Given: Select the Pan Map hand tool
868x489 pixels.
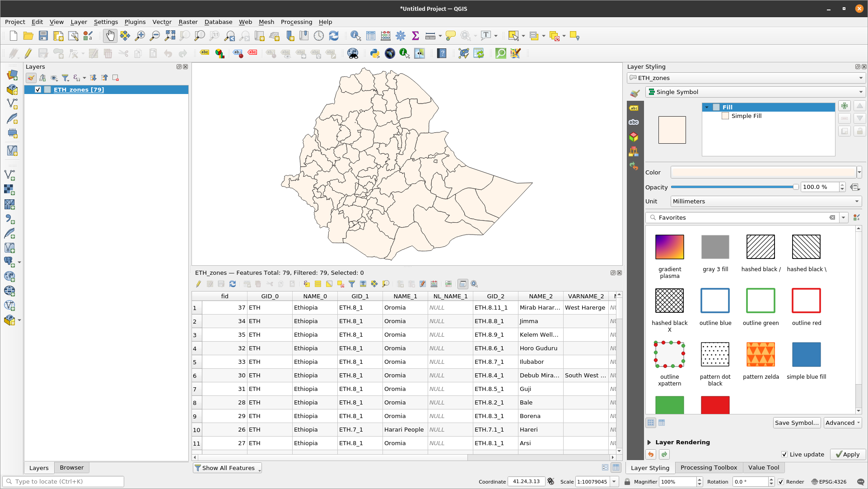Looking at the screenshot, I should (110, 36).
